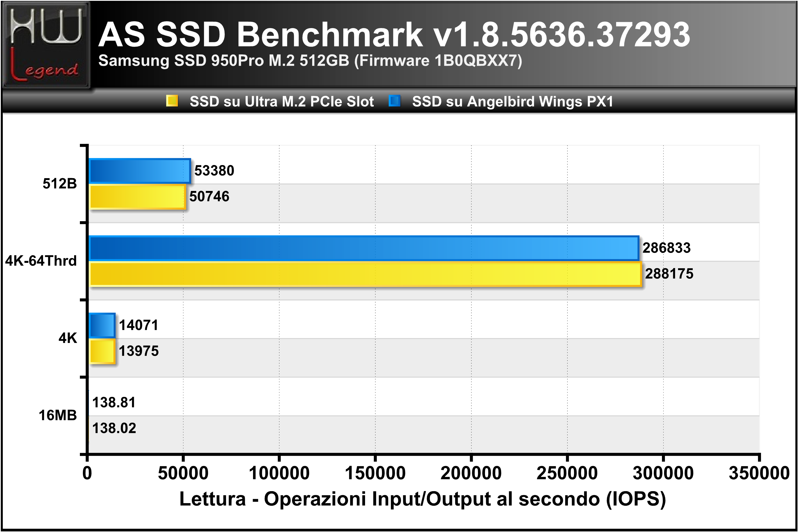The height and width of the screenshot is (532, 798).
Task: Click the yellow 4K bar valued 13975
Action: coord(102,351)
